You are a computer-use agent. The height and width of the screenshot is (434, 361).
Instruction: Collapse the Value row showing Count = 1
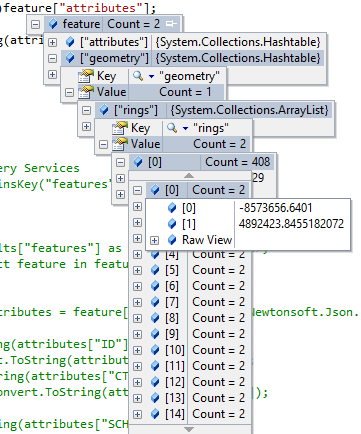[69, 92]
